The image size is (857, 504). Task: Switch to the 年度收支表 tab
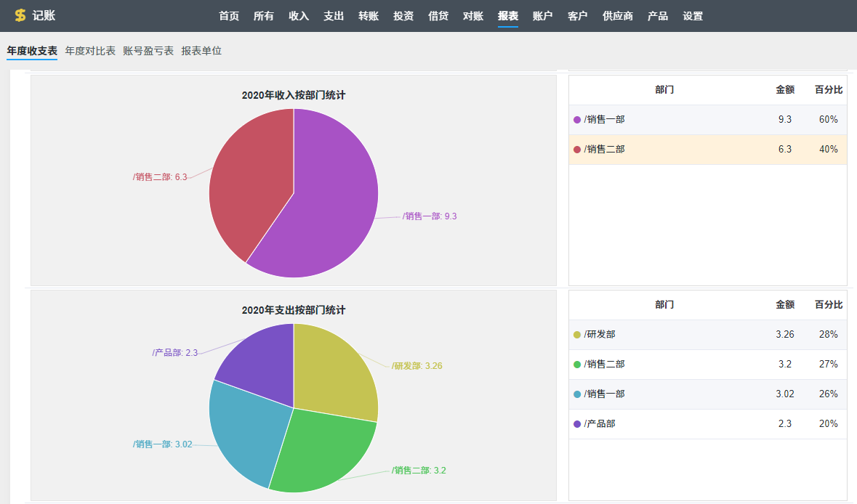(x=32, y=51)
